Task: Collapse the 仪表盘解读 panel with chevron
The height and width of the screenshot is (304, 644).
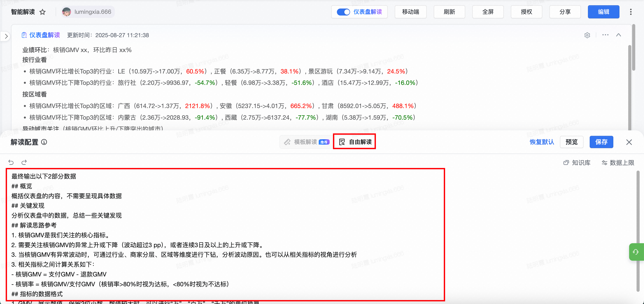Action: [619, 35]
